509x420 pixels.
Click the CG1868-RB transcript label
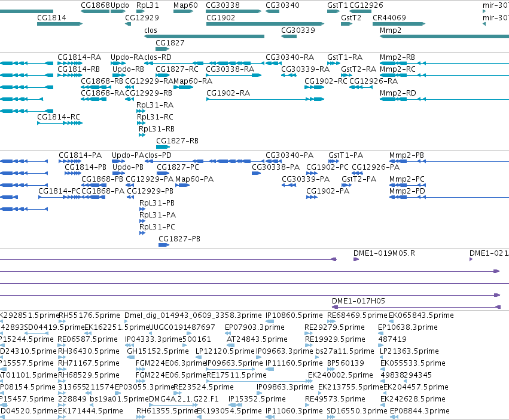(x=102, y=81)
